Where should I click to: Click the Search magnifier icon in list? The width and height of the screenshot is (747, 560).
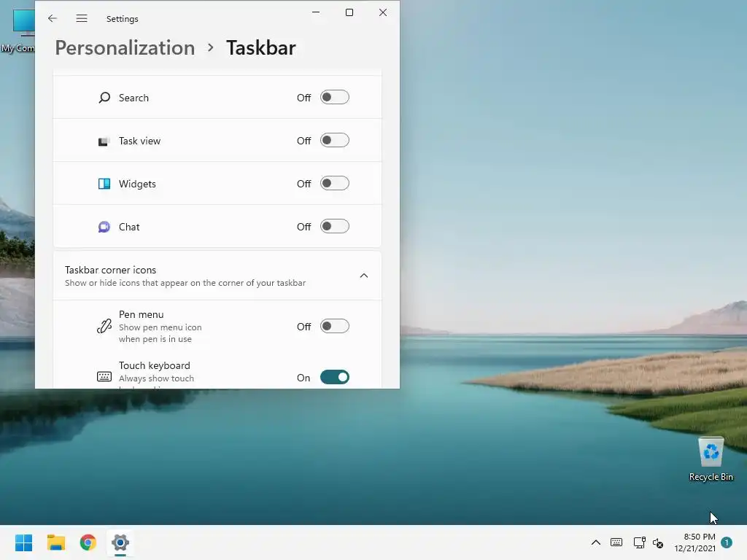coord(104,98)
